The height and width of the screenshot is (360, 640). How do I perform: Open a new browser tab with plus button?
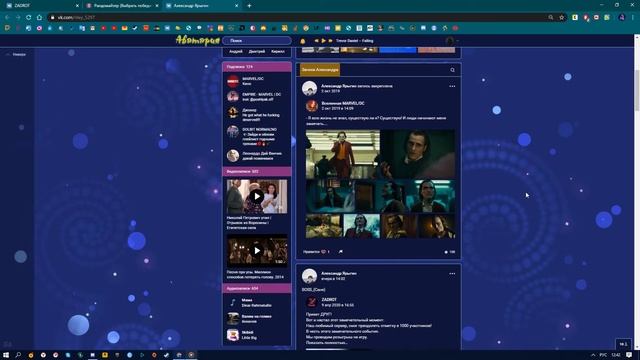(x=249, y=6)
